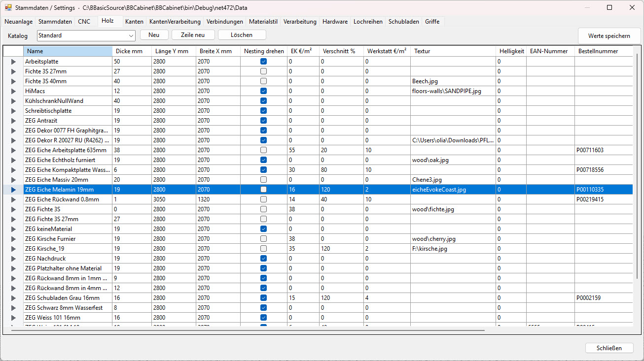Select order number P00718556
The width and height of the screenshot is (644, 361).
[x=604, y=170]
